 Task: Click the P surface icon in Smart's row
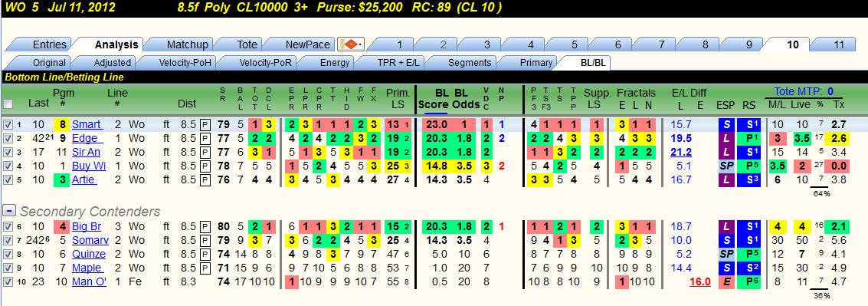pyautogui.click(x=205, y=125)
